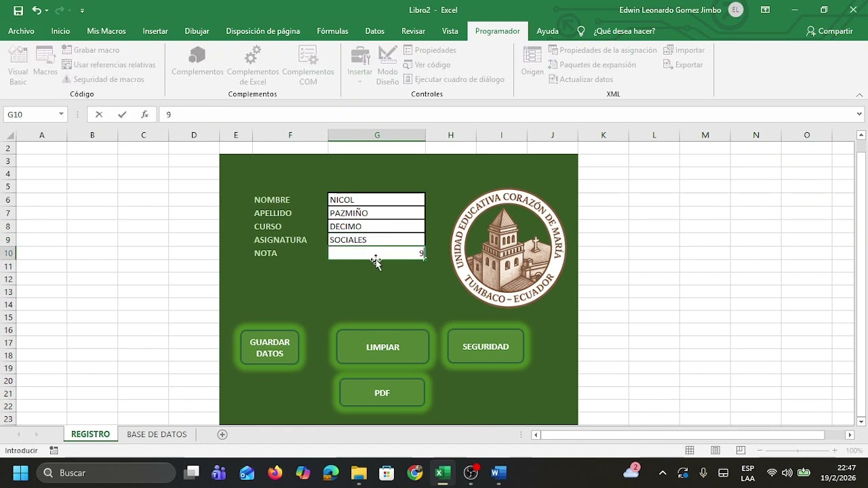Cancel the formula bar entry
Viewport: 868px width, 488px height.
(x=99, y=115)
